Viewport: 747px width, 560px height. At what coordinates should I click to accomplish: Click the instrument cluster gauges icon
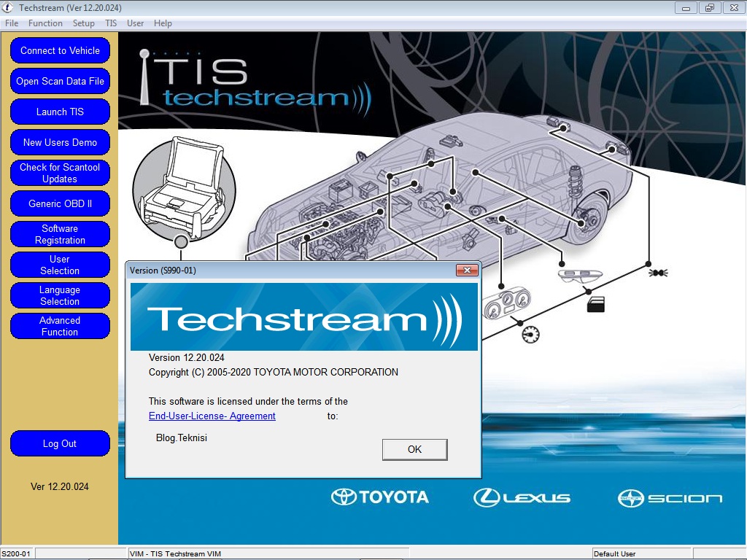(508, 304)
